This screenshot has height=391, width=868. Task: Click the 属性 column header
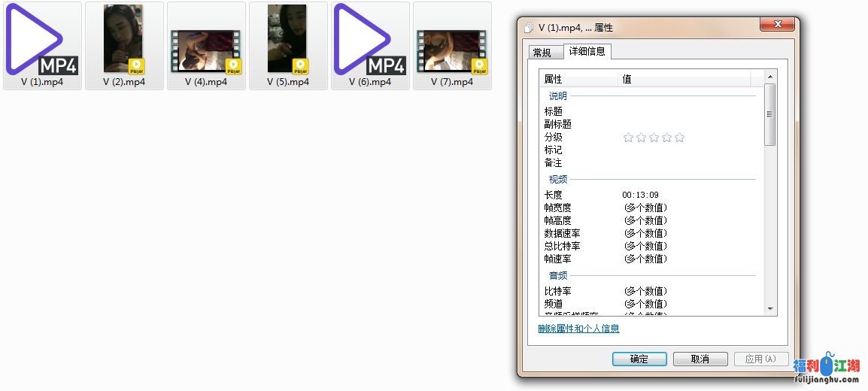click(578, 79)
